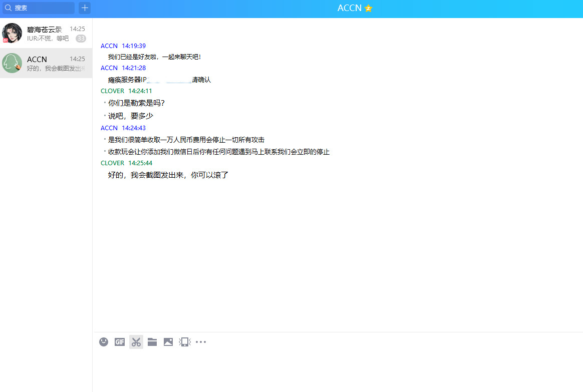Click message starting '瘫痪服务器IP'
The height and width of the screenshot is (392, 583).
click(159, 80)
